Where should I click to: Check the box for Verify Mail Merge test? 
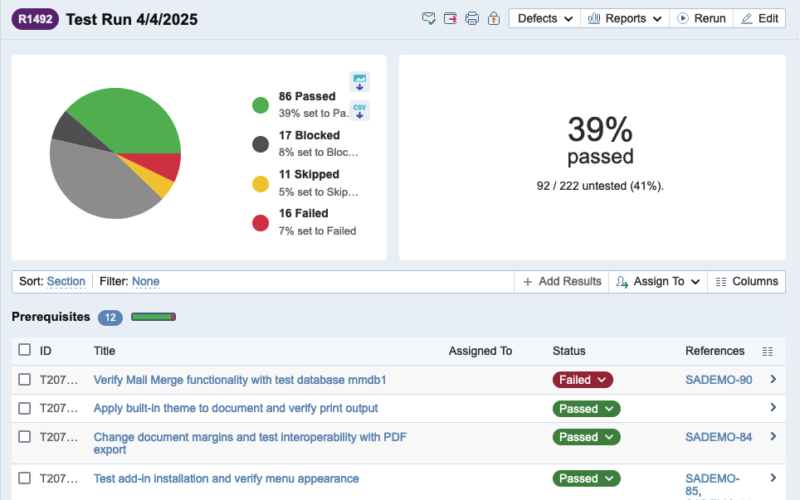(25, 380)
